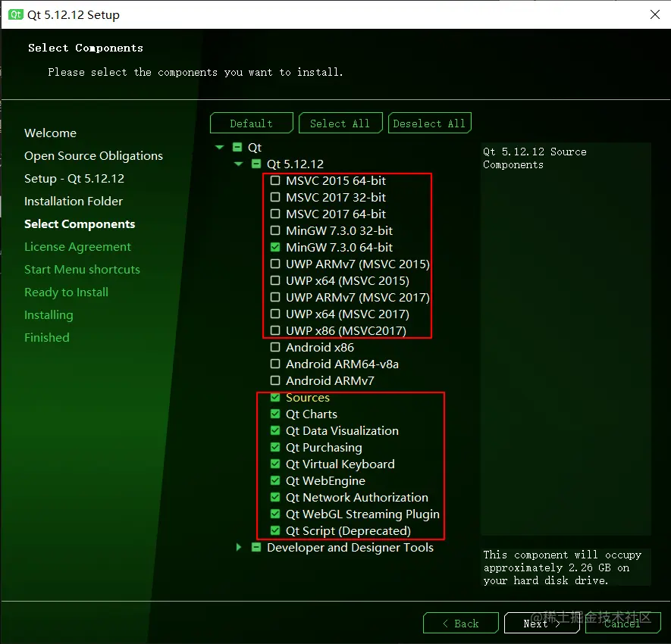Check MSVC 2015 64-bit component
The width and height of the screenshot is (671, 644).
pos(275,180)
